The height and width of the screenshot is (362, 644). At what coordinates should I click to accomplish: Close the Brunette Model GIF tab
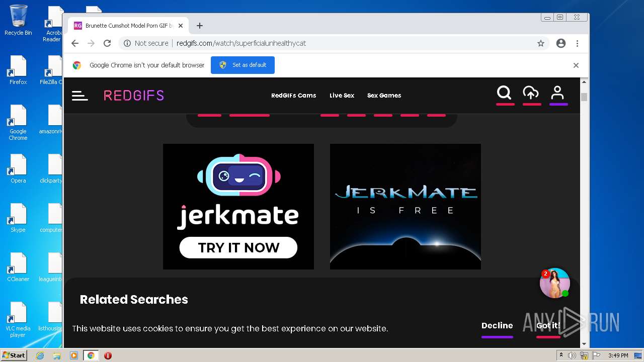tap(181, 26)
